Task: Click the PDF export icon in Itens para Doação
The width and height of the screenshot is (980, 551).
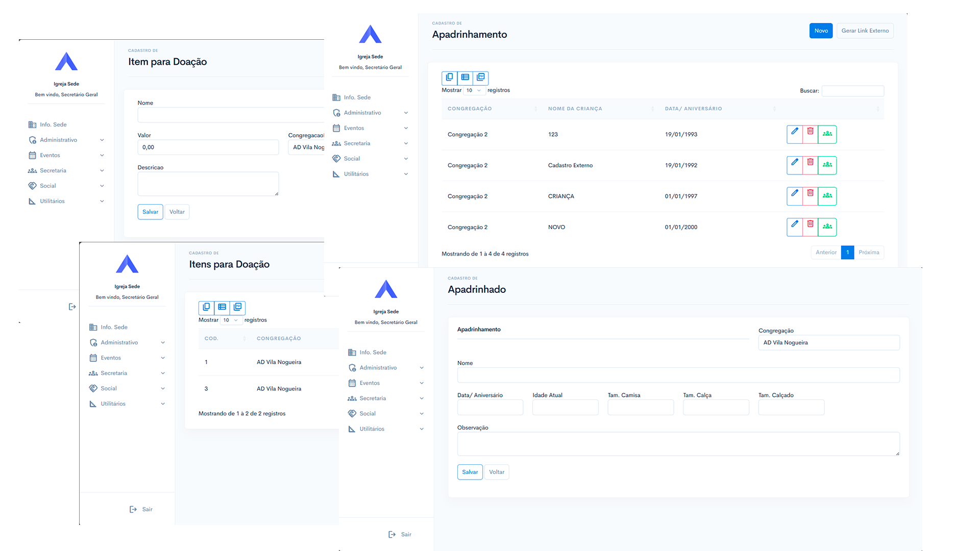Action: tap(237, 307)
